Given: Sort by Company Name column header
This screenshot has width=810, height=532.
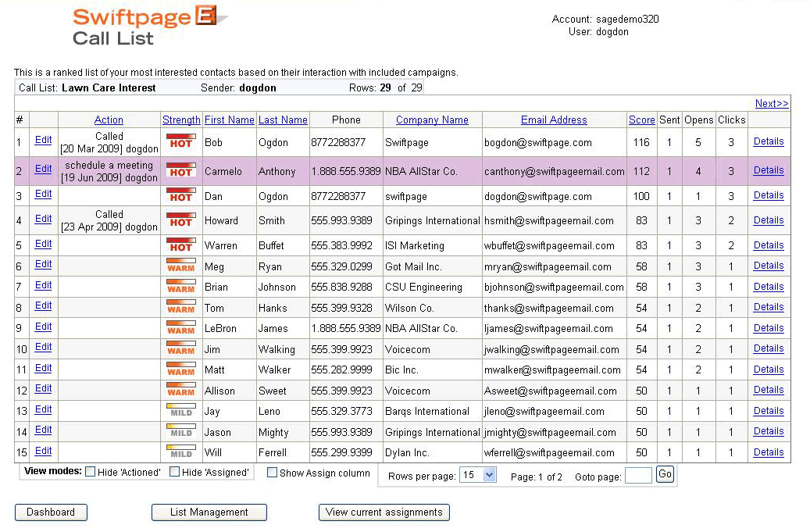Looking at the screenshot, I should [x=432, y=120].
